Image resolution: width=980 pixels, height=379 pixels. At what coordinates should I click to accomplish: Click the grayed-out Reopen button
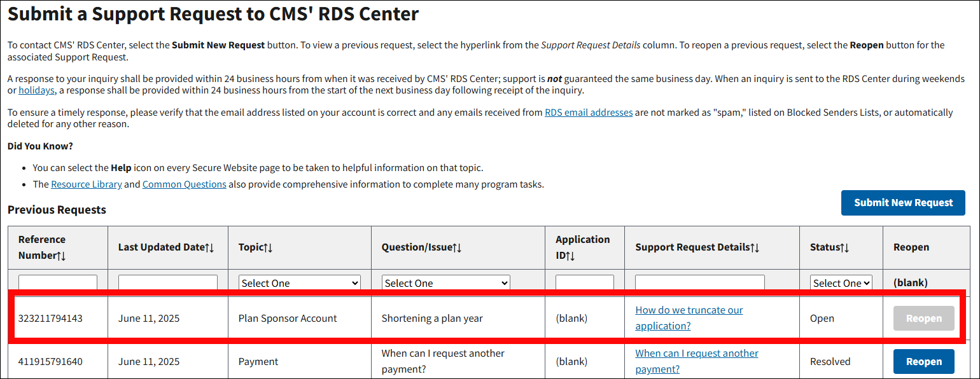click(923, 319)
